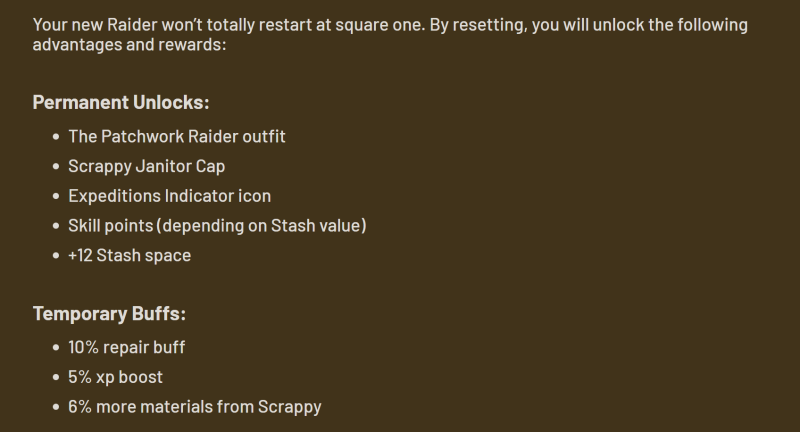Click the "+12 Stash space" item
Screen dimensions: 800x432
[x=129, y=256]
